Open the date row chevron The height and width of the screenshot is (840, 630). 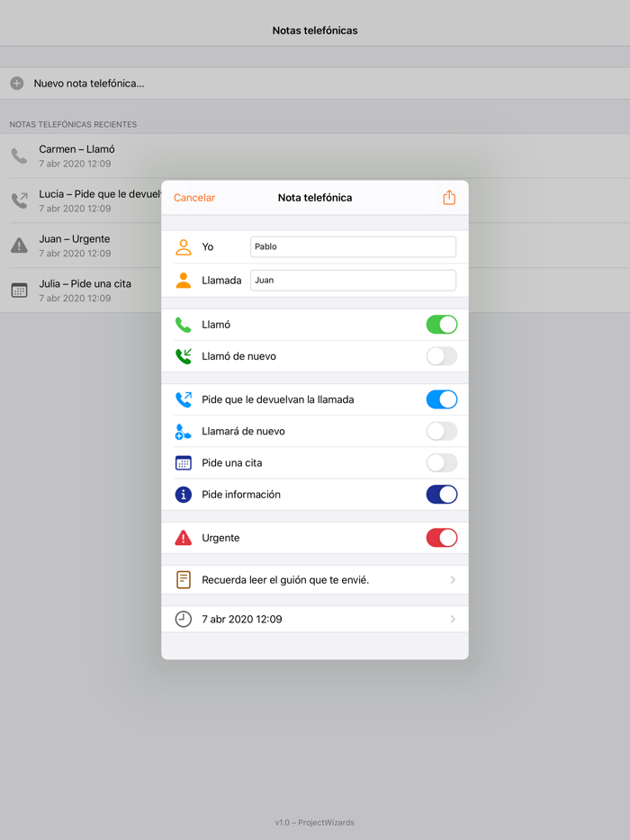click(453, 620)
